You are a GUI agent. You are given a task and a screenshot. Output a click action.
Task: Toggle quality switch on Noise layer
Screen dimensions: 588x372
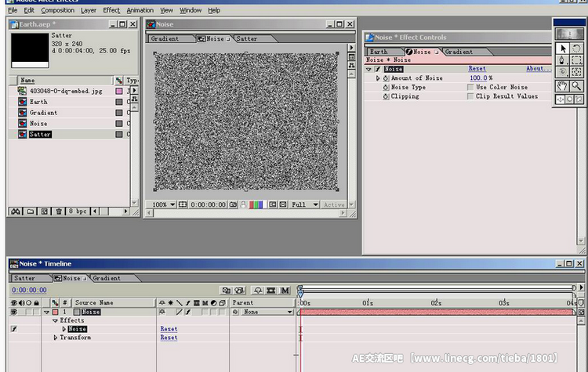(x=180, y=312)
